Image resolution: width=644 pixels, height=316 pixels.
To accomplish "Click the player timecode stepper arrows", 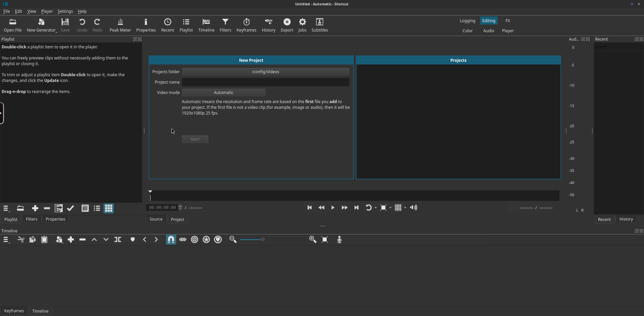I will tap(180, 208).
